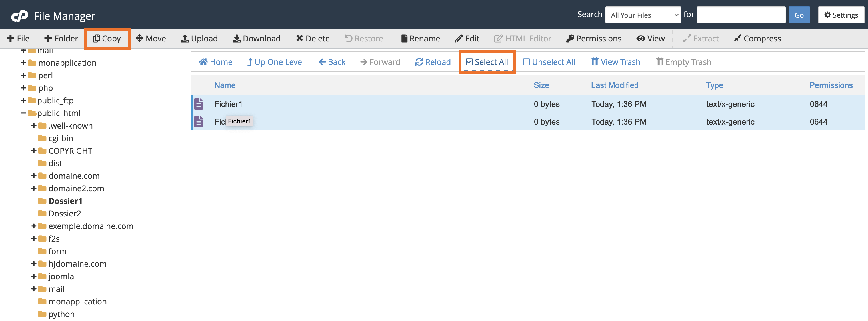Expand the hjdomaine.com folder

click(x=34, y=264)
